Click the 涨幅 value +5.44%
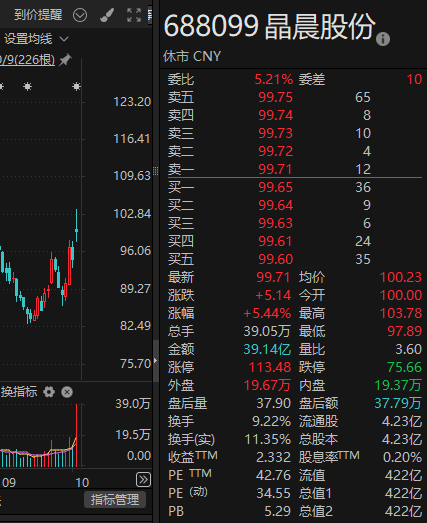 [x=267, y=314]
